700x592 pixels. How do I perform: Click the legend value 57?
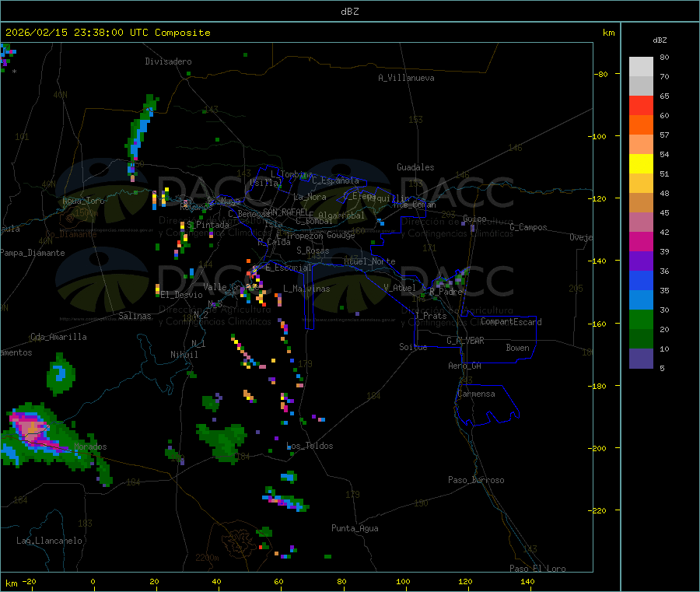tap(664, 135)
